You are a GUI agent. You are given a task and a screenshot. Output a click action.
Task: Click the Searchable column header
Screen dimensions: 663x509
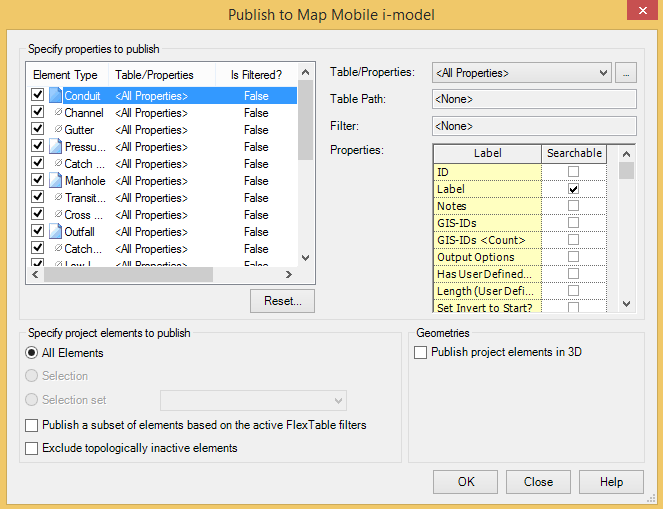pyautogui.click(x=574, y=153)
